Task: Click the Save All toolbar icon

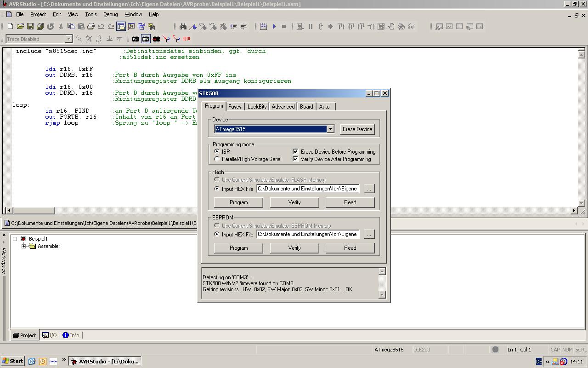Action: tap(40, 26)
